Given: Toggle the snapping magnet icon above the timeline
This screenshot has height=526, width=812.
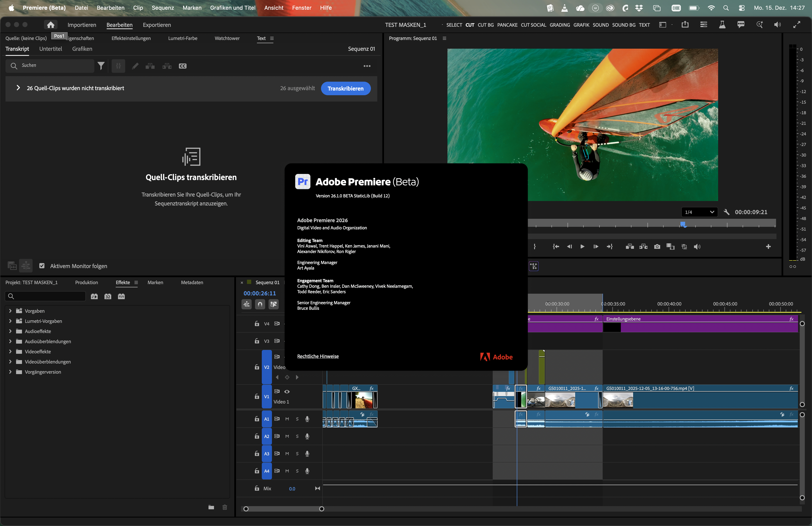Looking at the screenshot, I should (x=260, y=304).
